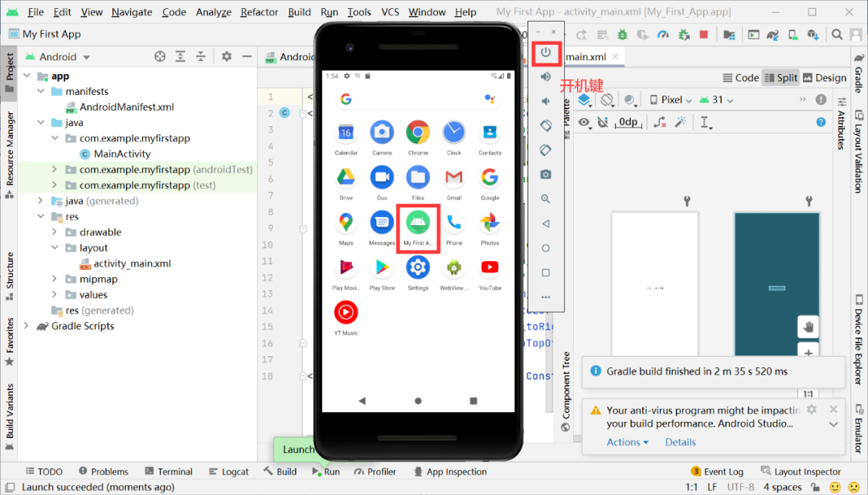Open Search Everywhere magnifier icon

(837, 35)
